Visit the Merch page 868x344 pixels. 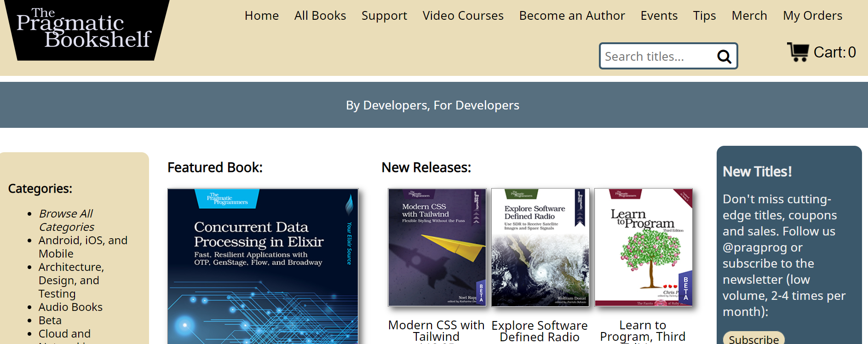click(x=749, y=16)
